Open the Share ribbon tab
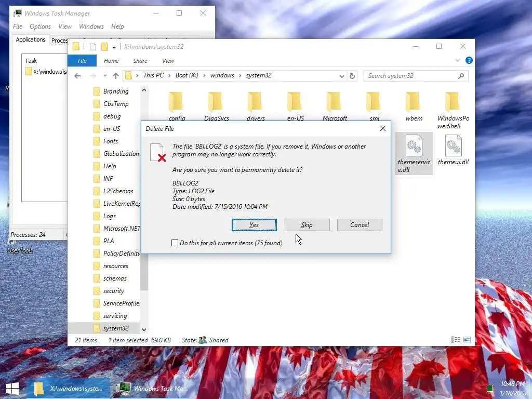The image size is (532, 399). pos(140,61)
